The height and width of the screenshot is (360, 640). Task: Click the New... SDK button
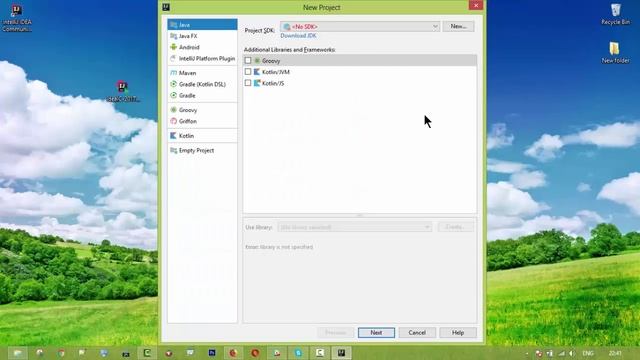click(x=458, y=26)
